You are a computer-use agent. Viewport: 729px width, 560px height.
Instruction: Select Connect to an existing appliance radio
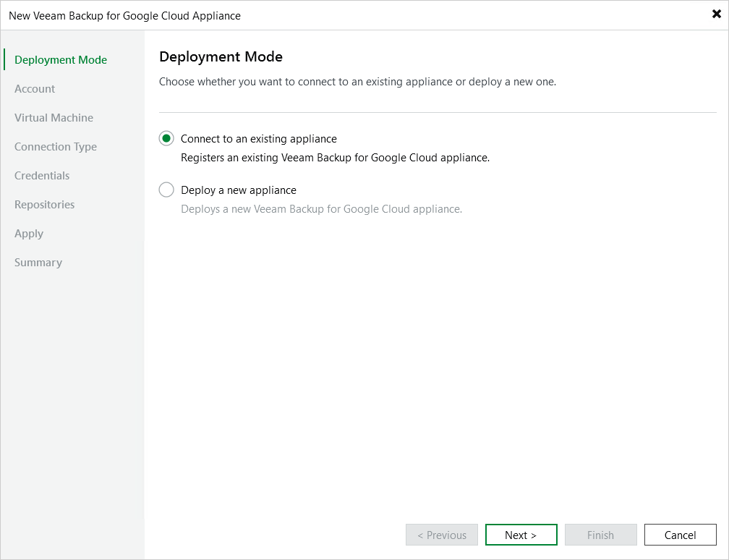(166, 139)
